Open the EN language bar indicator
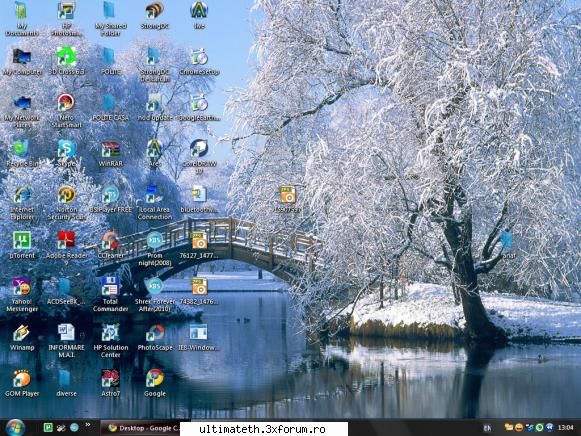The width and height of the screenshot is (581, 436). coord(487,428)
